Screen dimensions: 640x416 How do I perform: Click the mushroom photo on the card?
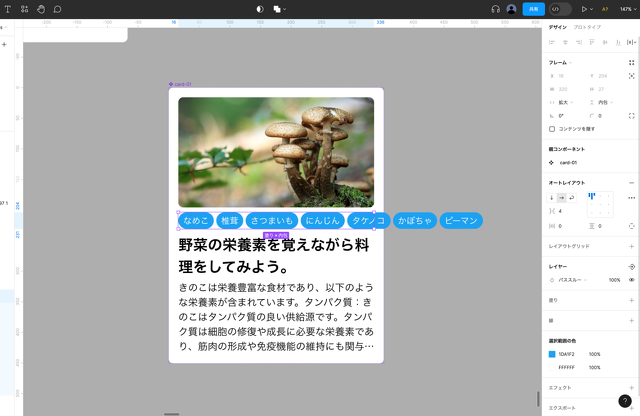(276, 152)
